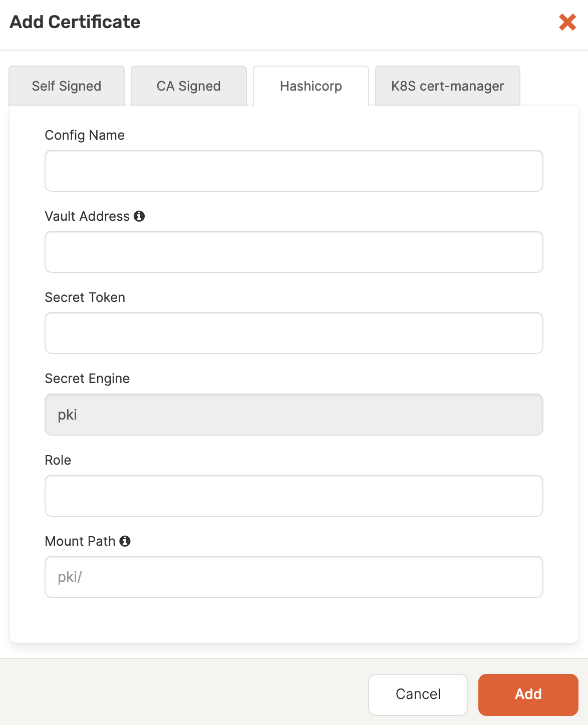Click the Secret Token input field
Image resolution: width=588 pixels, height=725 pixels.
(x=293, y=333)
